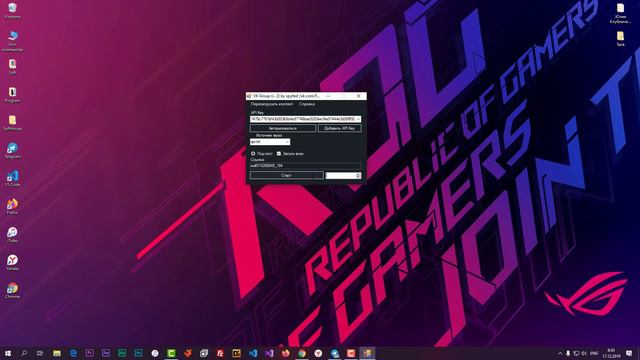Select the Telegram desktop shortcut

click(x=12, y=151)
